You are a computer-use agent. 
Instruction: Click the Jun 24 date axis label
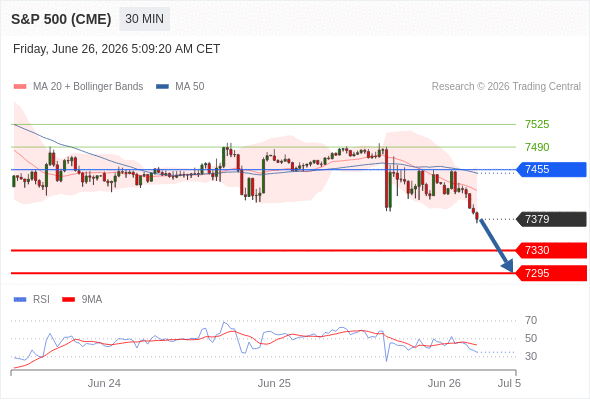pyautogui.click(x=104, y=383)
